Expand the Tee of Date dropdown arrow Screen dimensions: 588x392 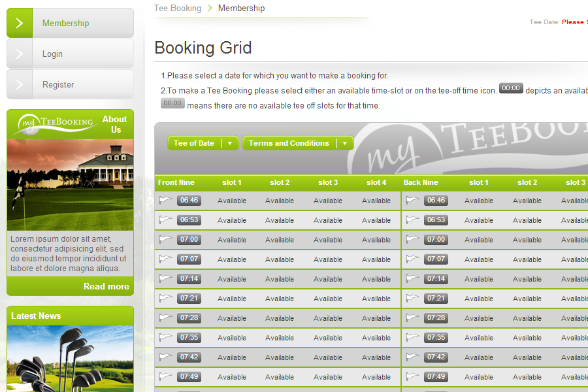pyautogui.click(x=229, y=144)
